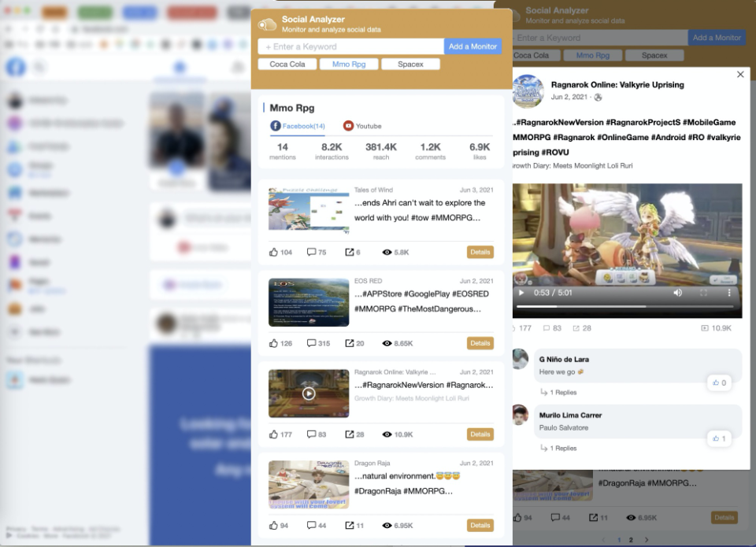Viewport: 756px width, 547px height.
Task: Click the Ragnarok Online: Valkyrie Uprising popup title
Action: 617,85
